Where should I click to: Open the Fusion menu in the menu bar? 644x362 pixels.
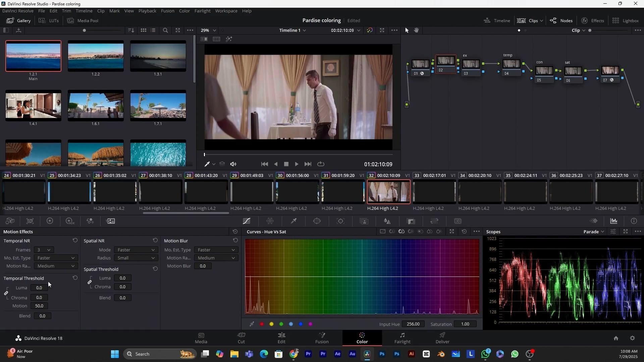pos(167,11)
